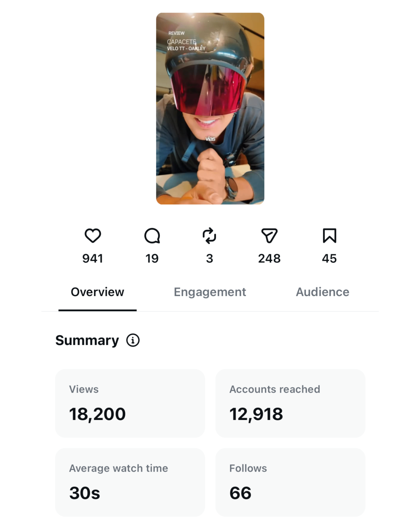Open the comments speech bubble icon

coord(152,236)
